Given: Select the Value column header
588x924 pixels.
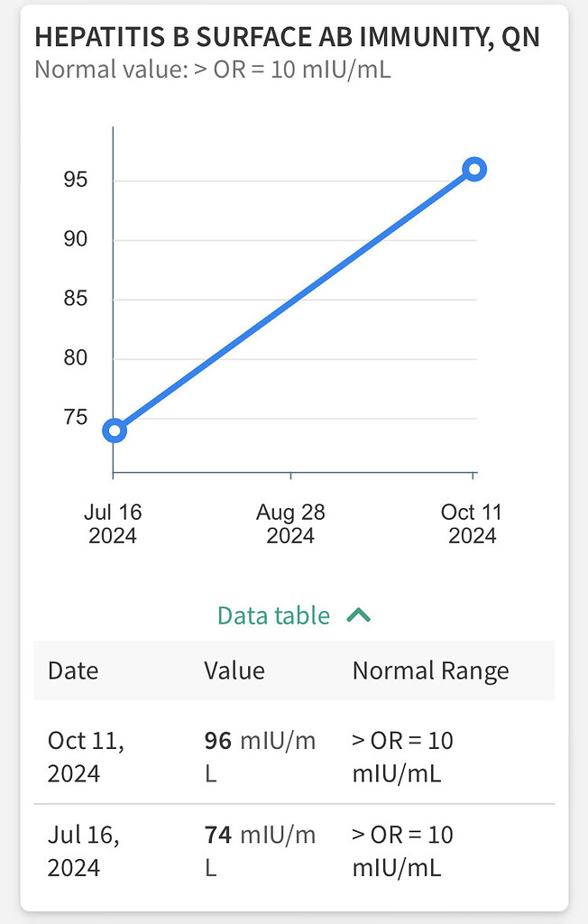Looking at the screenshot, I should point(234,670).
